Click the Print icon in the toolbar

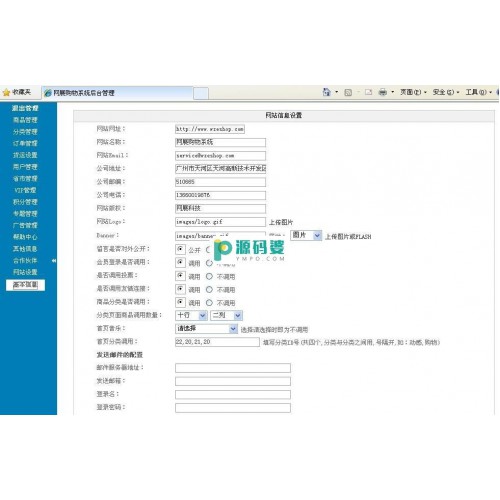point(383,92)
